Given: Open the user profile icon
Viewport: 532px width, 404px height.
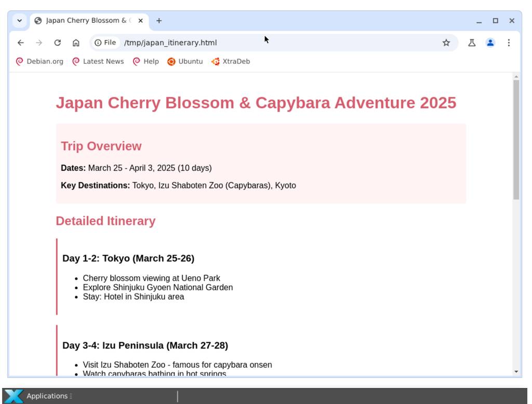Looking at the screenshot, I should [x=490, y=43].
